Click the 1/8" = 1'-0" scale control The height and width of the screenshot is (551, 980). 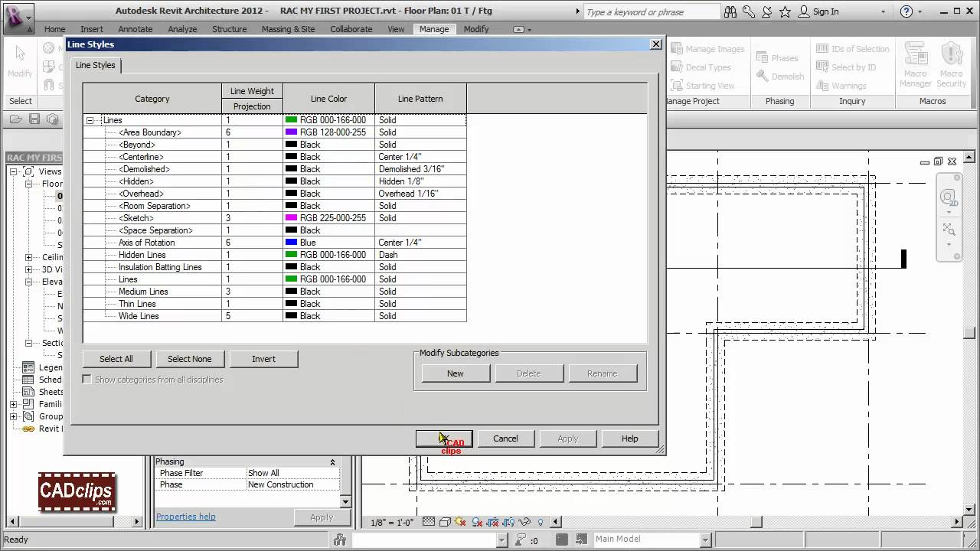click(x=391, y=522)
